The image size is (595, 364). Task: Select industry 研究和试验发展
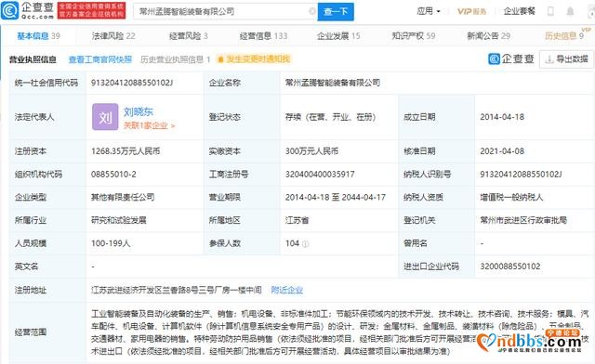(118, 220)
